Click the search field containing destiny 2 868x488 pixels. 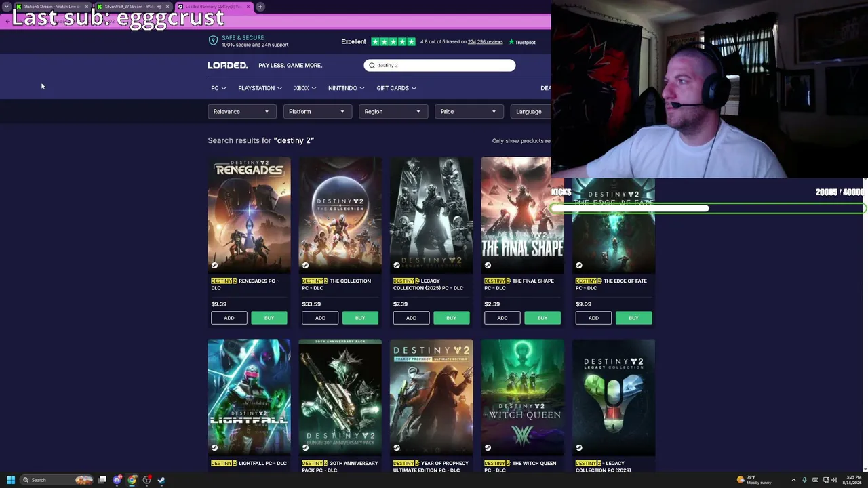point(439,66)
